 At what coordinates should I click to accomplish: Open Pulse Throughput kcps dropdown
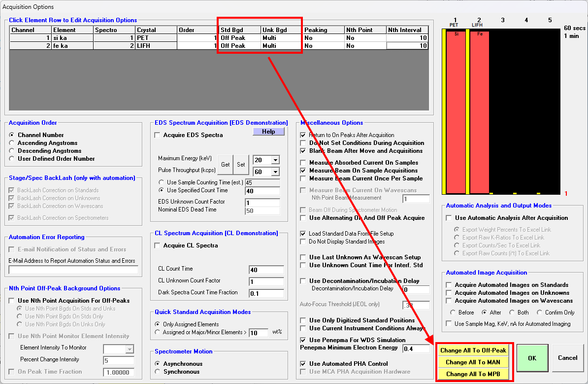pos(275,172)
